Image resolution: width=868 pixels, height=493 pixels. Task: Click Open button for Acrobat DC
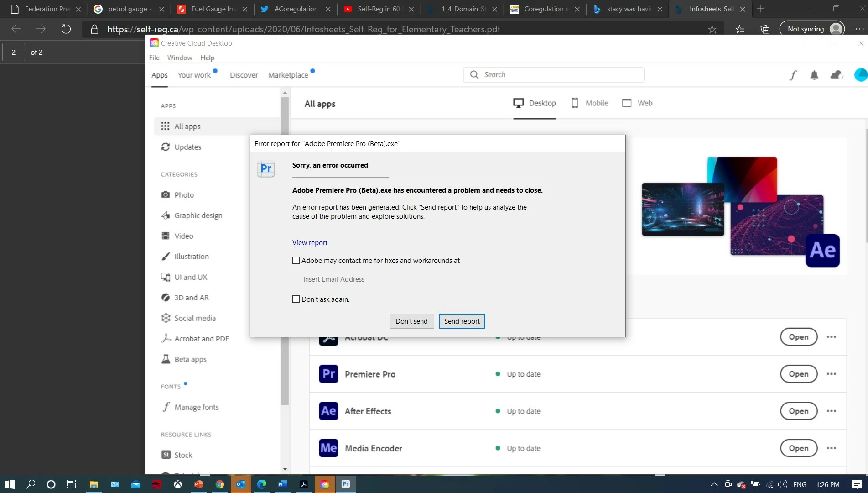click(798, 337)
